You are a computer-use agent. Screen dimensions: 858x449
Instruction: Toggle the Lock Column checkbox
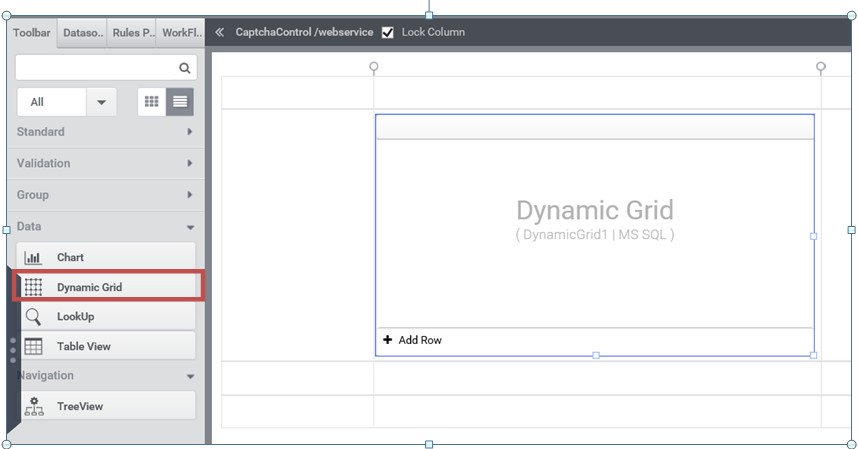(x=387, y=33)
